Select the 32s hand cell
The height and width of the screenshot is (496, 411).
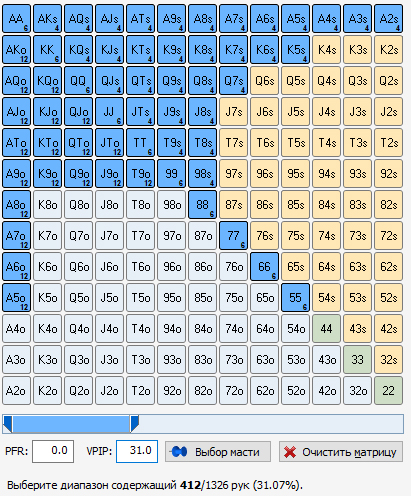tap(388, 360)
